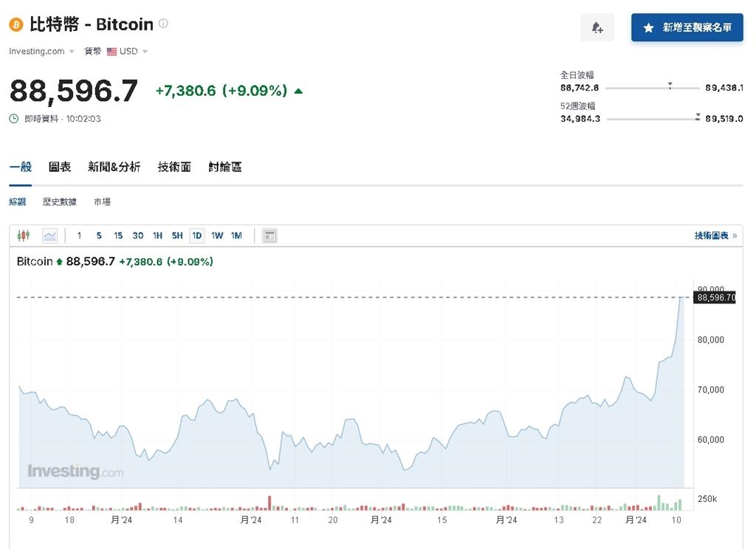Open the 歷史數據 link
The height and width of the screenshot is (549, 756).
[59, 201]
